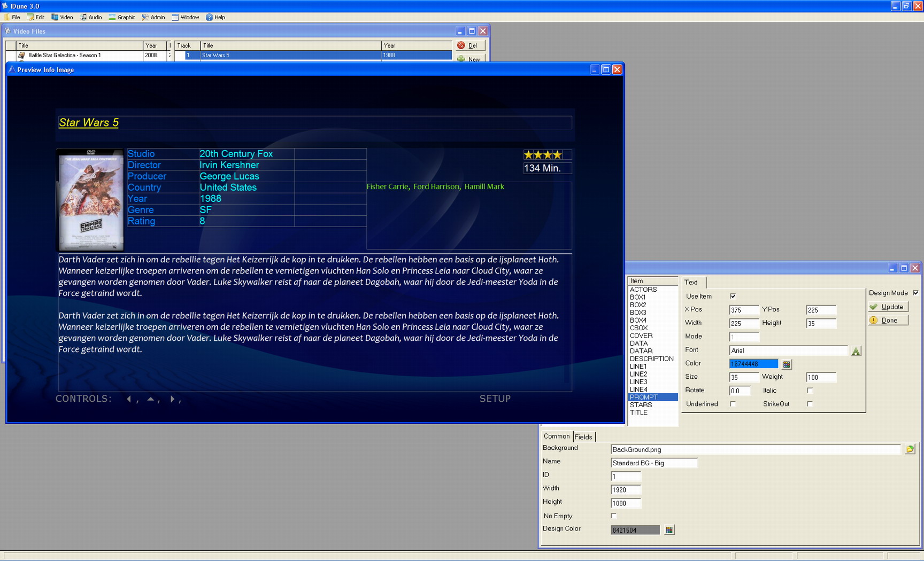Open the File menu
The width and height of the screenshot is (924, 561).
pos(12,17)
